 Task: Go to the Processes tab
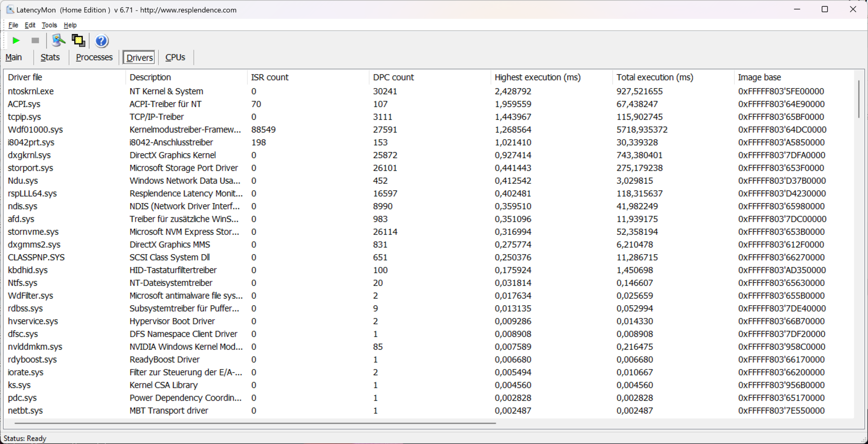click(x=94, y=57)
